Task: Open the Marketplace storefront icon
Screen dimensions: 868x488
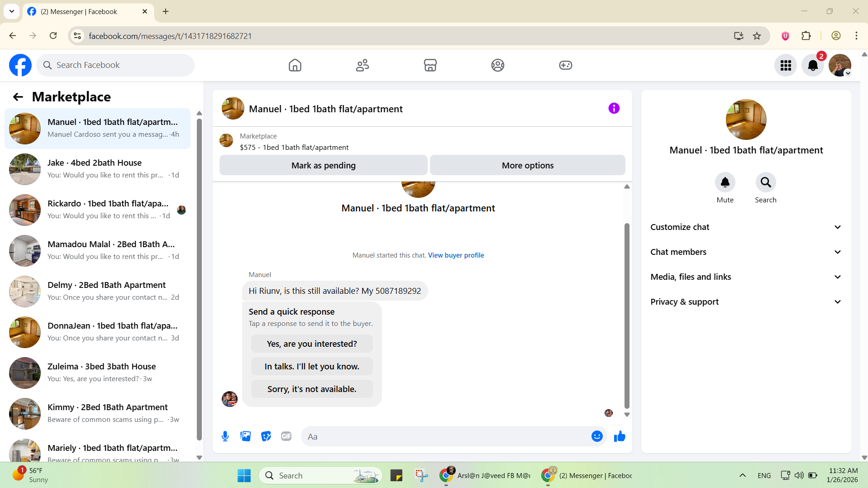Action: [430, 65]
